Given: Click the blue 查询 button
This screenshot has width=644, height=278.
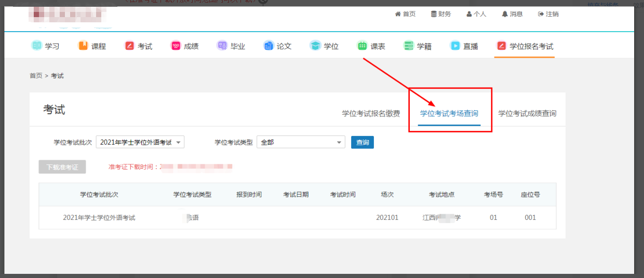Looking at the screenshot, I should [x=363, y=142].
